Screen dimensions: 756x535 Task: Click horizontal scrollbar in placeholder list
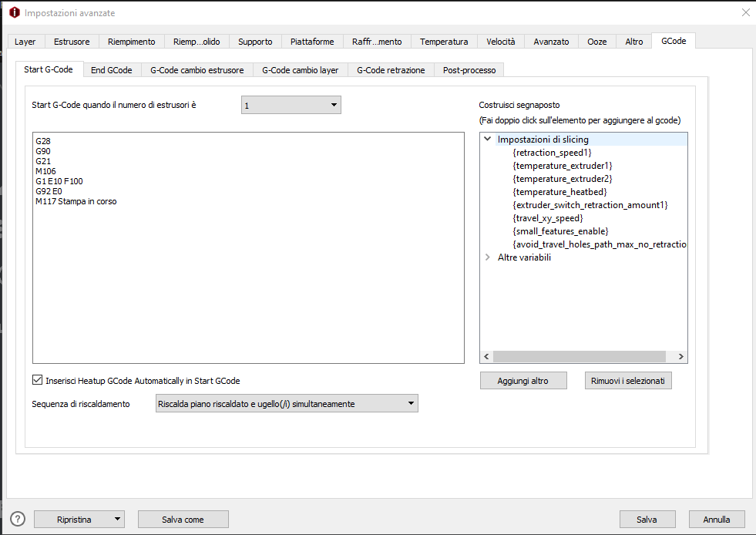578,357
